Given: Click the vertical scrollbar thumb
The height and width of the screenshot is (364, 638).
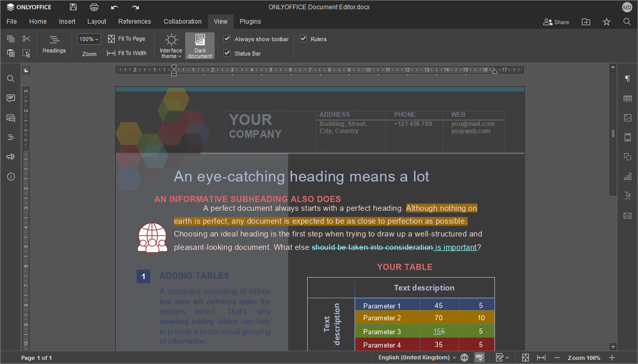Looking at the screenshot, I should pyautogui.click(x=613, y=134).
